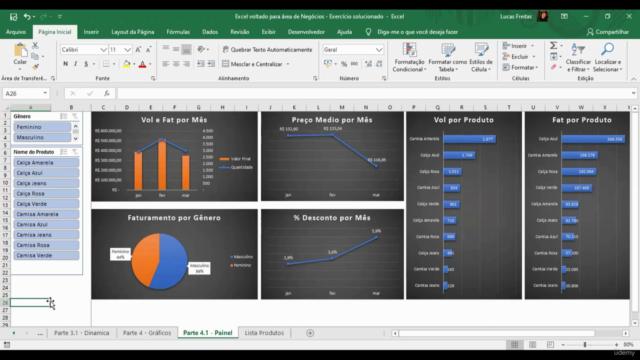Align text right
Image resolution: width=640 pixels, height=360 pixels.
click(186, 64)
